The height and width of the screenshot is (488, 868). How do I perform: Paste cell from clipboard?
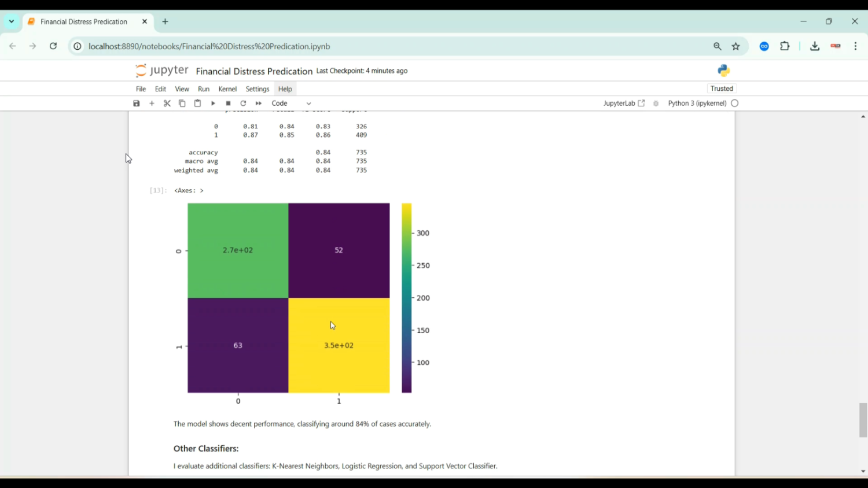(x=197, y=103)
